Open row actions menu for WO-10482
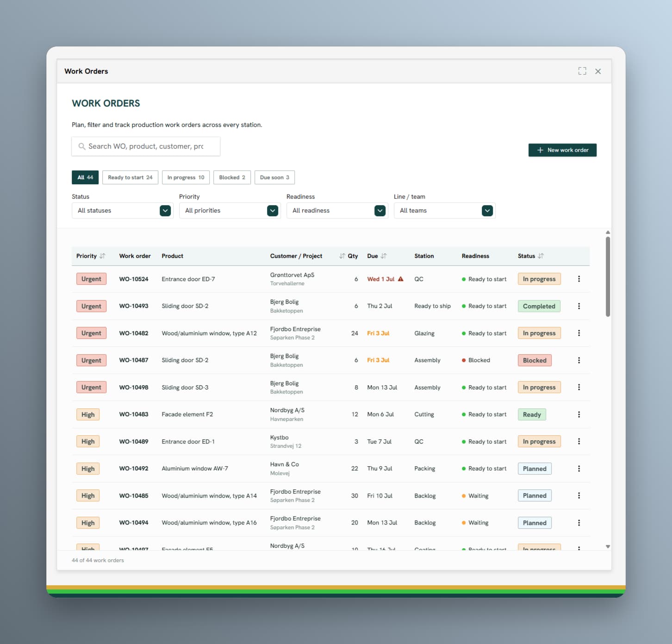This screenshot has height=644, width=672. [x=579, y=333]
